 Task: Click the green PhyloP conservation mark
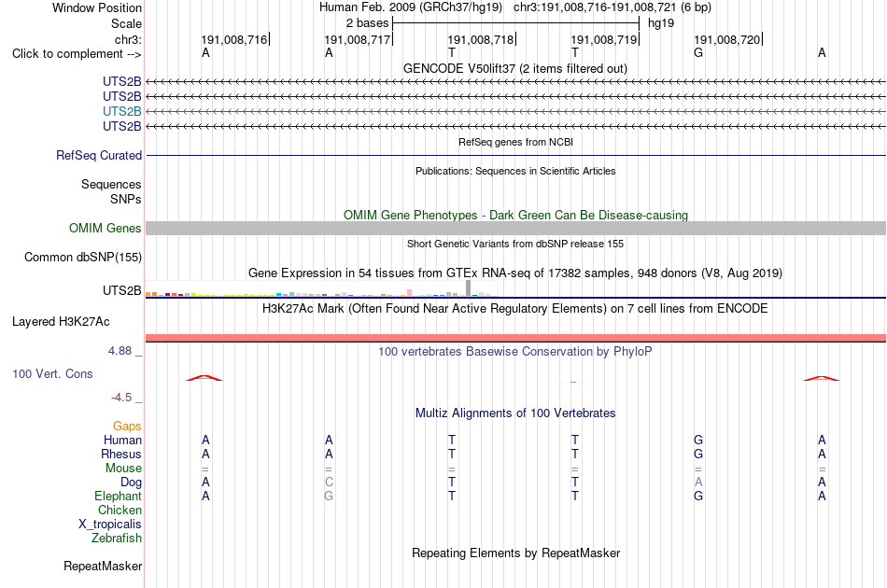pos(573,383)
